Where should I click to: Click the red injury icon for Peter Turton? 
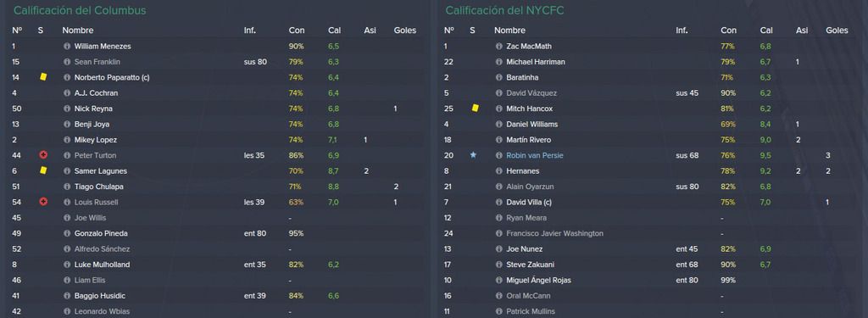tap(43, 155)
